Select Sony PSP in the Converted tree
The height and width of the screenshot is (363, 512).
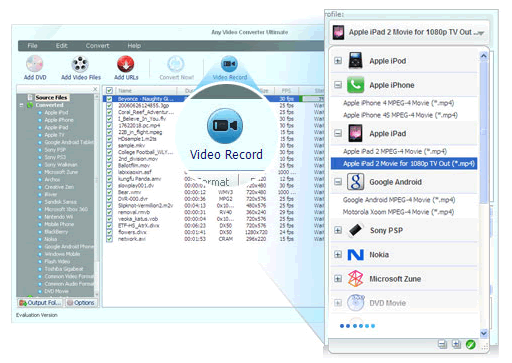[x=55, y=150]
